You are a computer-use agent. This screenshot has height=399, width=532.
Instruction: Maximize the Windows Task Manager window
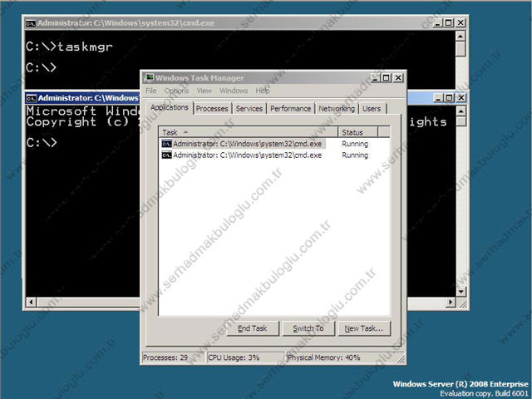pyautogui.click(x=386, y=77)
